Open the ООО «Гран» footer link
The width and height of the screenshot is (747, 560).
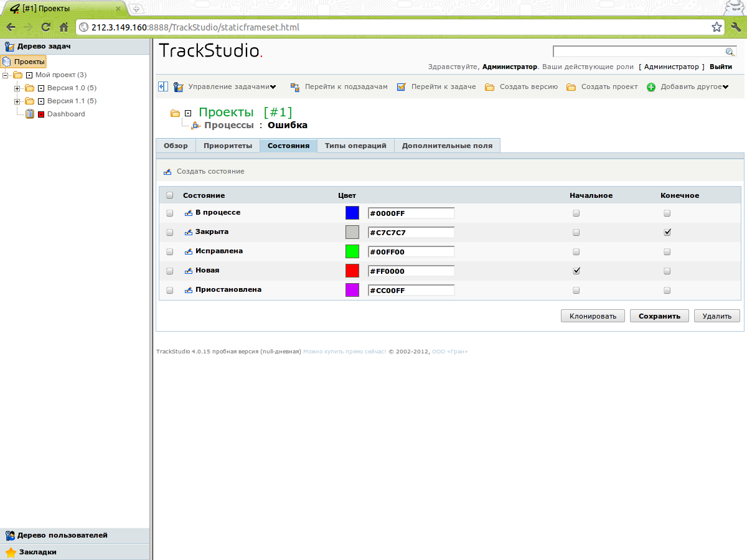(x=449, y=352)
